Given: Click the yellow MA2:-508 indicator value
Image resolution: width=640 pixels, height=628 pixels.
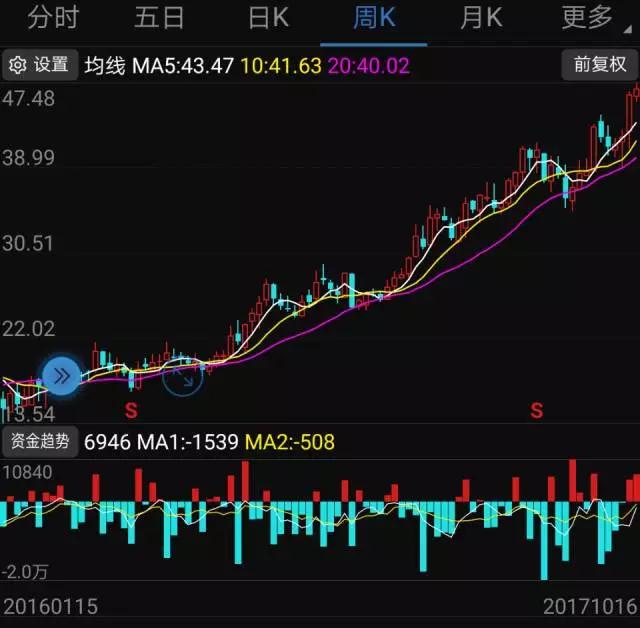Looking at the screenshot, I should 290,442.
